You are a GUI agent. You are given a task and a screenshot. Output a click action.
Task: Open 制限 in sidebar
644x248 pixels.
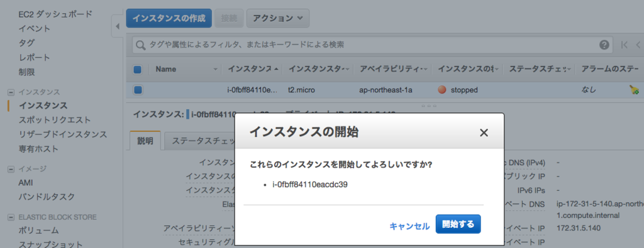tap(26, 72)
